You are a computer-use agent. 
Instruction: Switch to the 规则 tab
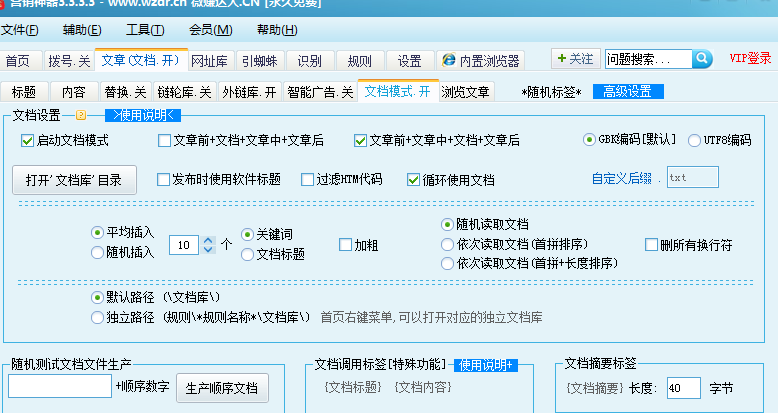tap(360, 61)
